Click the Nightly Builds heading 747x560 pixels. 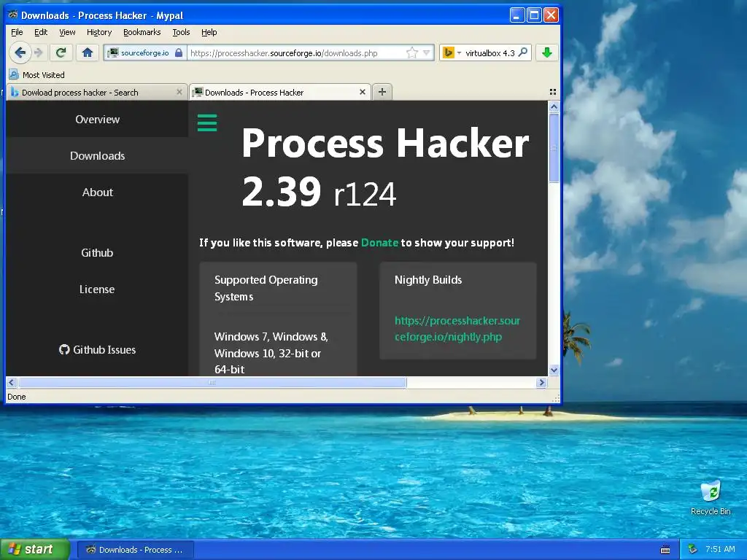[428, 280]
